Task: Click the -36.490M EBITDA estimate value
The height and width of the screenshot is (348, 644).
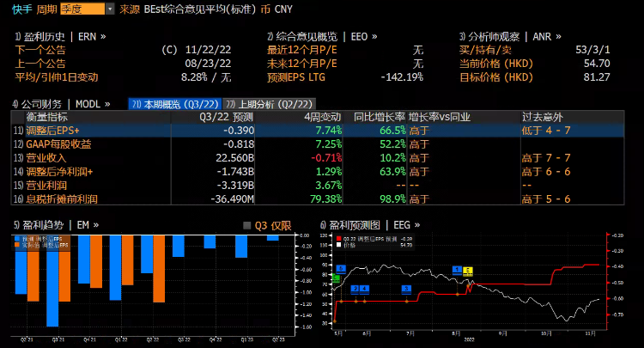Action: 233,198
